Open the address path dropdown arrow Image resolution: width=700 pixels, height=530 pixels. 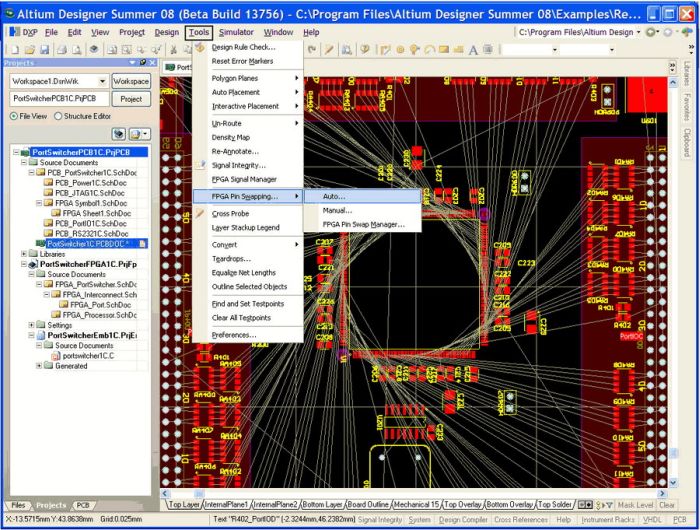[638, 32]
